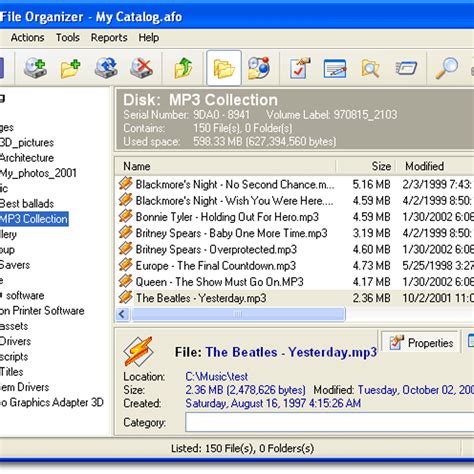Select the Drivers tree item
474x474 pixels.
click(x=15, y=341)
